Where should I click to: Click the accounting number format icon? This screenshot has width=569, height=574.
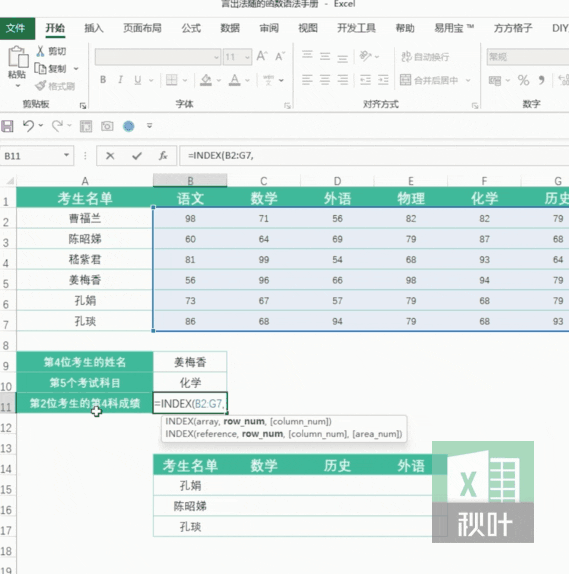pyautogui.click(x=495, y=81)
